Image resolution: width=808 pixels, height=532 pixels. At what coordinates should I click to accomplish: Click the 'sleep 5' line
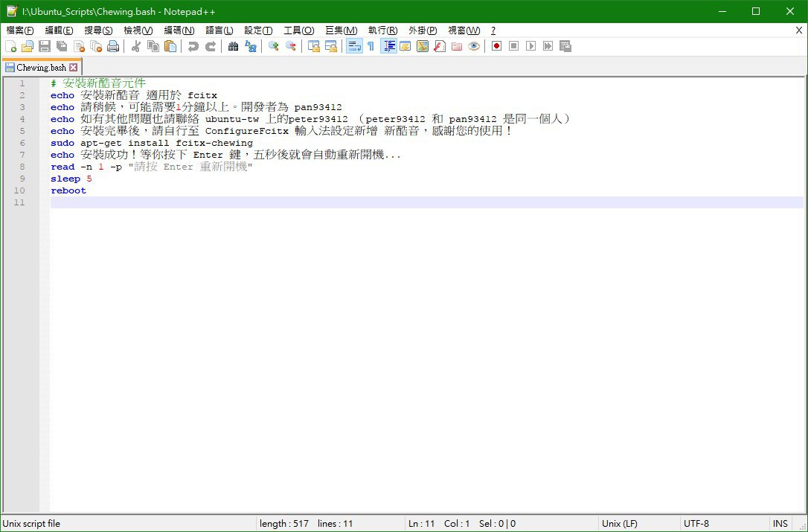[71, 179]
